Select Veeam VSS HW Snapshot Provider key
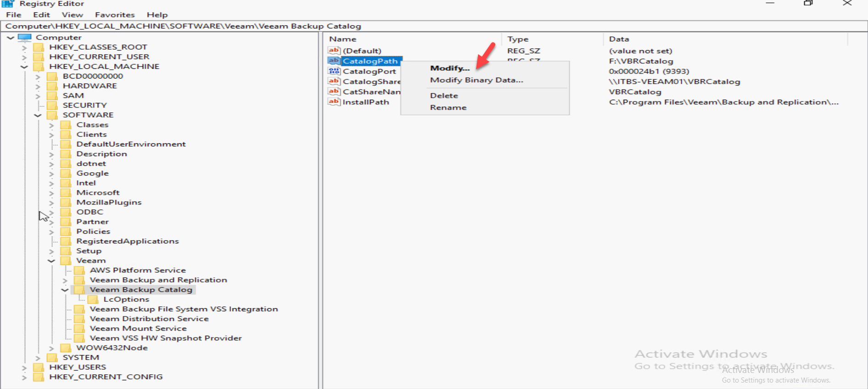Viewport: 868px width, 389px height. [x=166, y=338]
